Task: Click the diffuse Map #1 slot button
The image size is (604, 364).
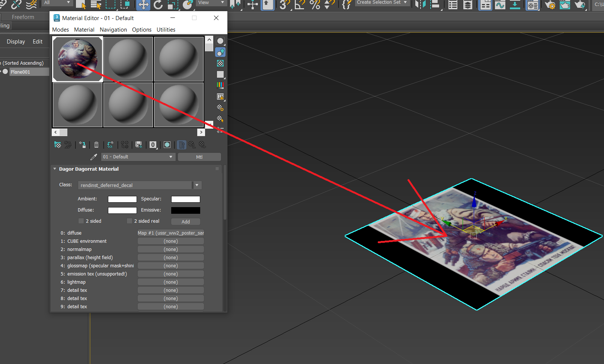Action: pos(170,233)
